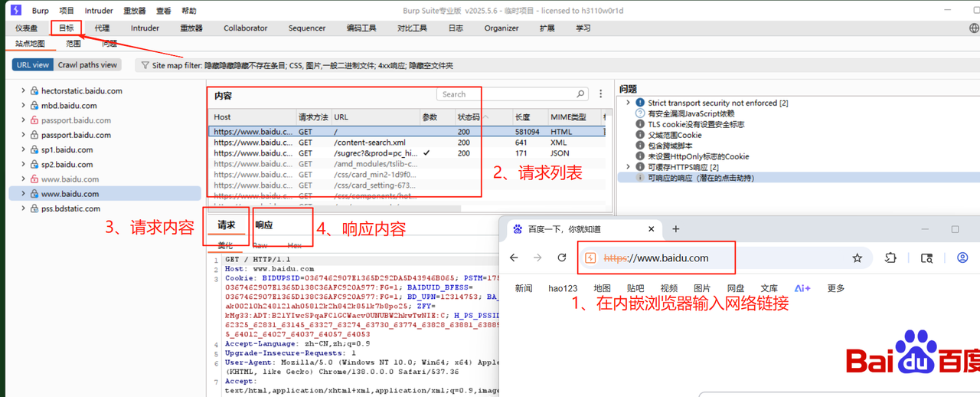
Task: Expand the selected www.baidu.com tree node
Action: 24,194
